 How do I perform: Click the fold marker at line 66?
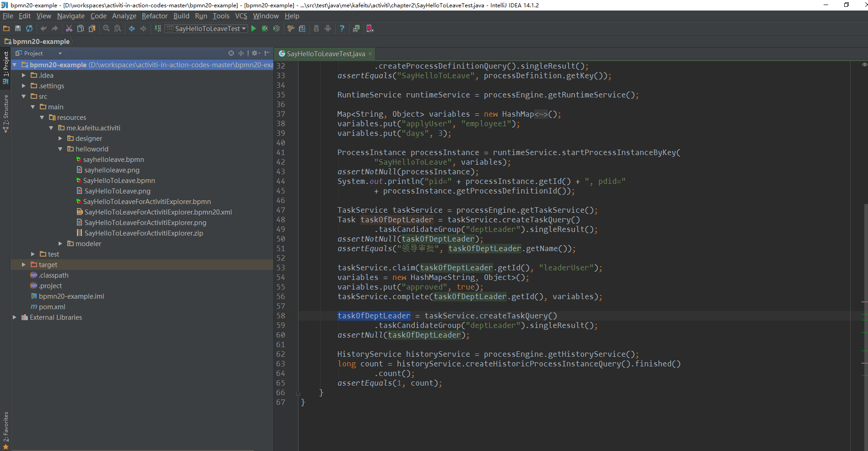(298, 393)
